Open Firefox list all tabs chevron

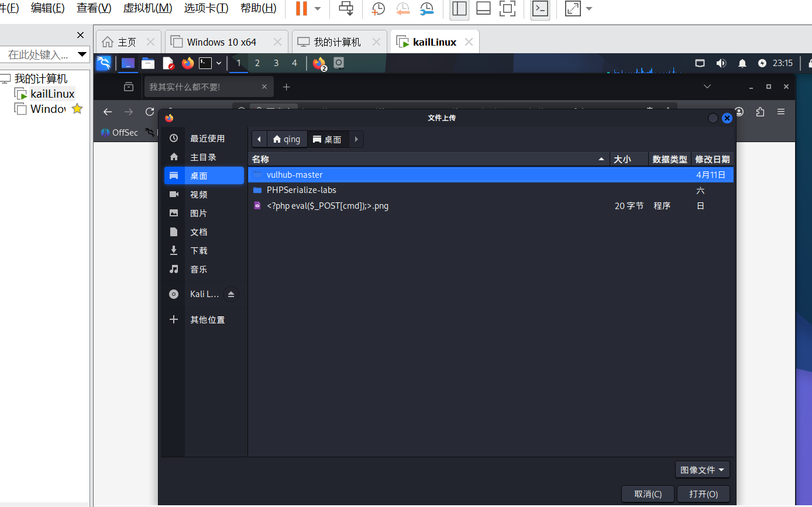(707, 87)
